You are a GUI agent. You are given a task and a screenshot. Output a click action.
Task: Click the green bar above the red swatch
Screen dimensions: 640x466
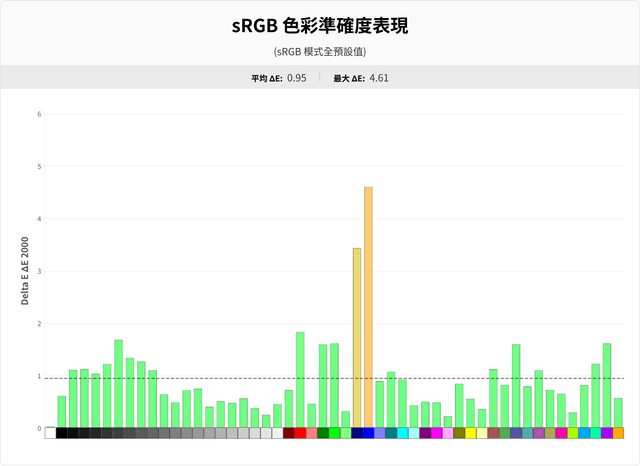pyautogui.click(x=300, y=380)
